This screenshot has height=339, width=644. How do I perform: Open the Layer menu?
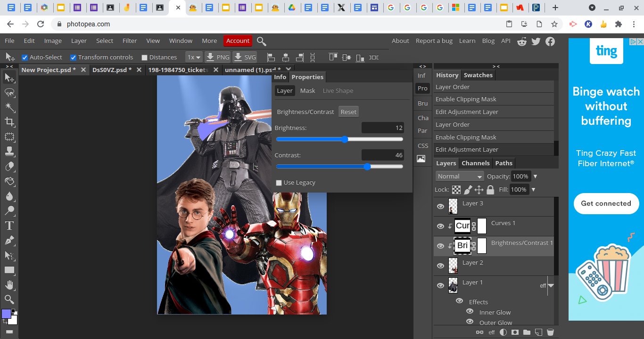[x=79, y=41]
